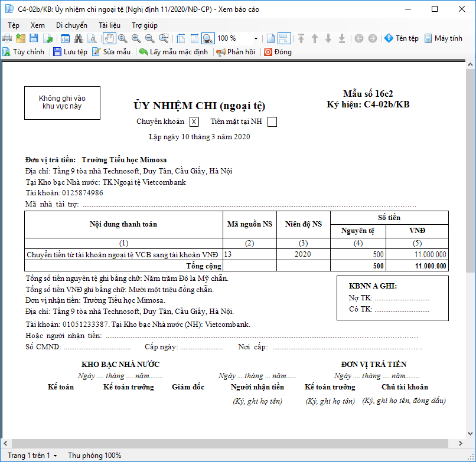Click the horizontal scrollbar left arrow

(x=5, y=443)
